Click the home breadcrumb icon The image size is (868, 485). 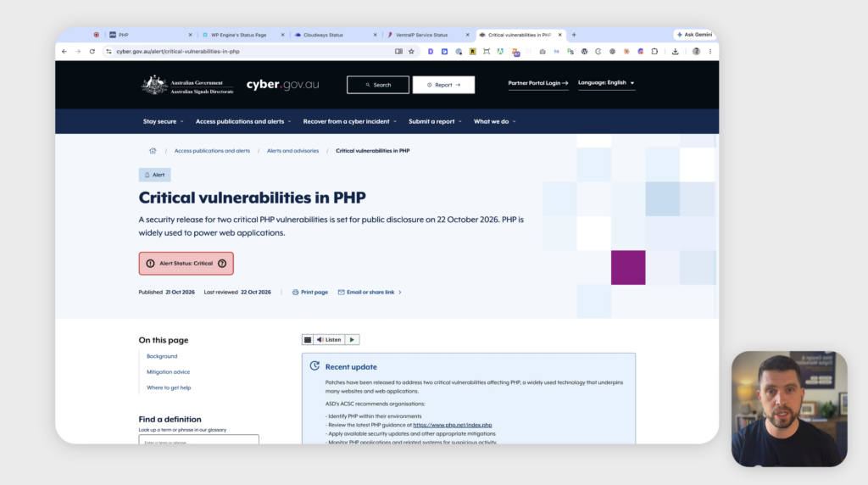[153, 151]
